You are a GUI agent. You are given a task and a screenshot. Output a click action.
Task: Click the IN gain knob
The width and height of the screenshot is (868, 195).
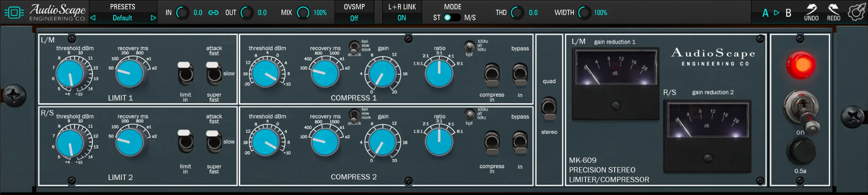[182, 13]
